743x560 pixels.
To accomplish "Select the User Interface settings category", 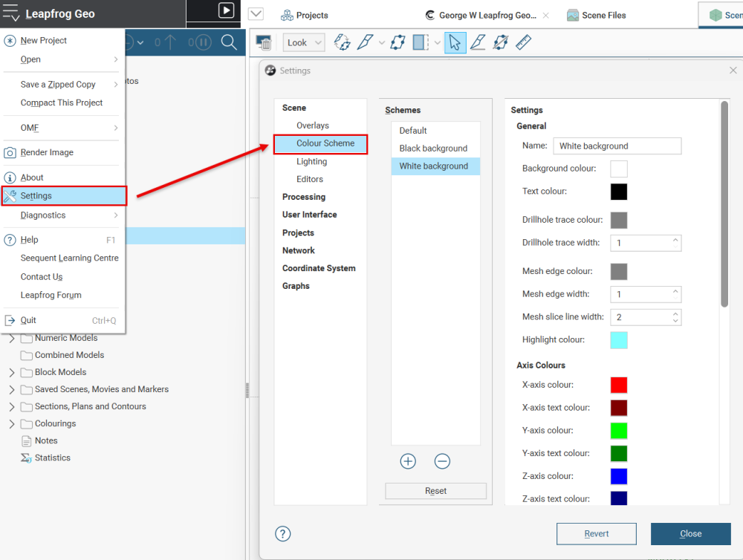I will coord(309,215).
